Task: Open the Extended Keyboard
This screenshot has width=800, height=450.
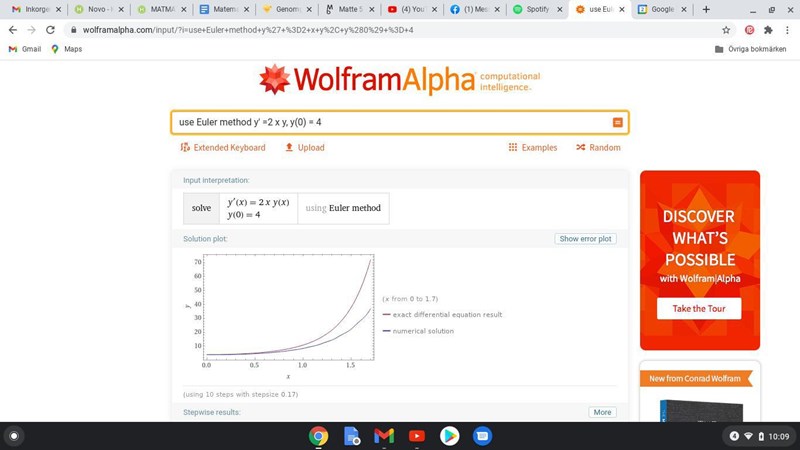Action: click(x=223, y=148)
